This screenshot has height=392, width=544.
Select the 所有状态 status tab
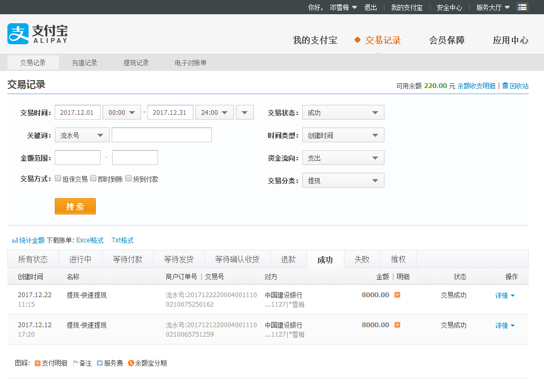(x=33, y=259)
